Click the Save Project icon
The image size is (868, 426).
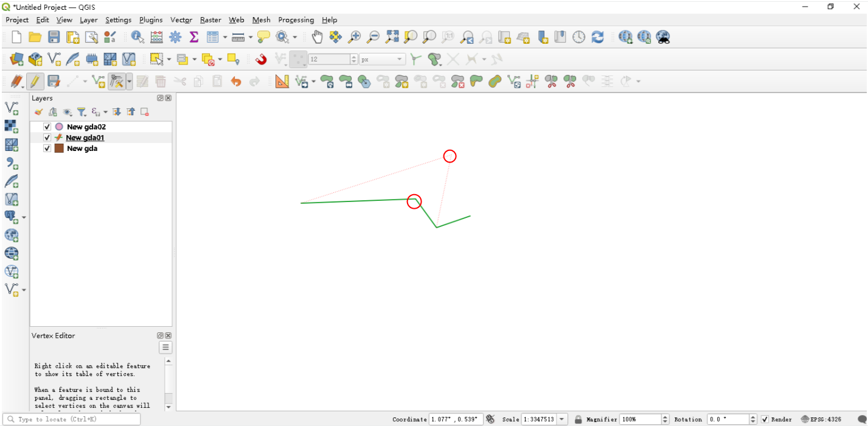point(54,37)
